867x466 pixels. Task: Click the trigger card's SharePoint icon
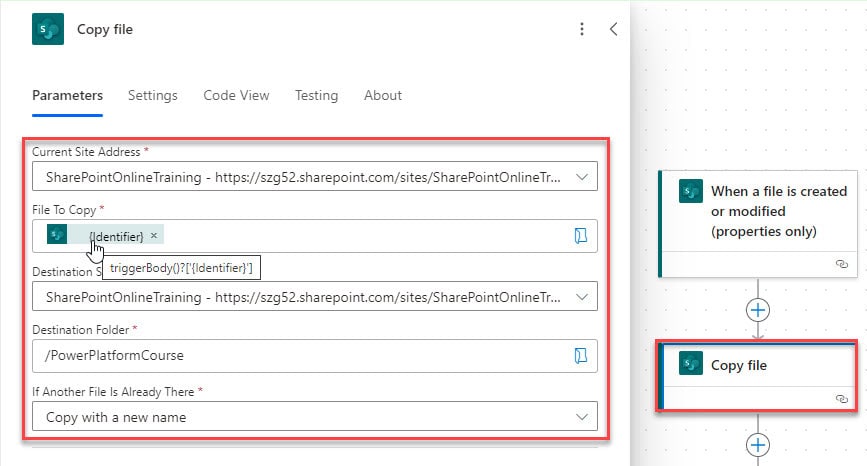pos(691,191)
